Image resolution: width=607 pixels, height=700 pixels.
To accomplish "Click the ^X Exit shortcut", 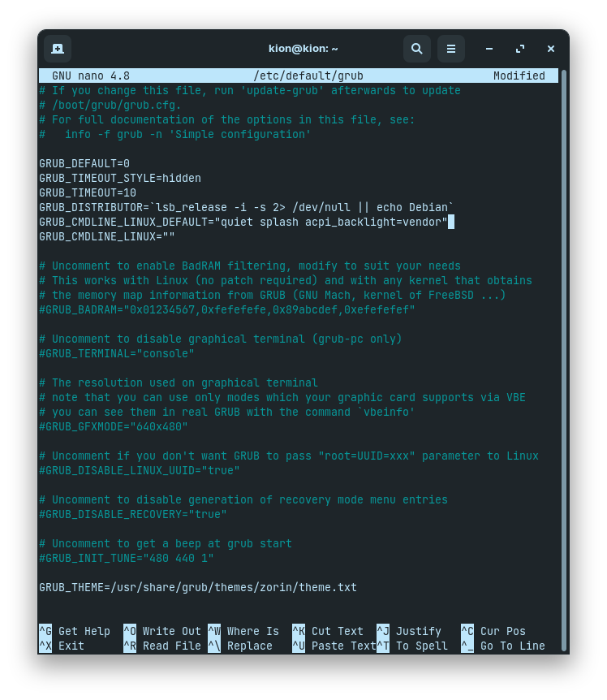I will click(62, 646).
